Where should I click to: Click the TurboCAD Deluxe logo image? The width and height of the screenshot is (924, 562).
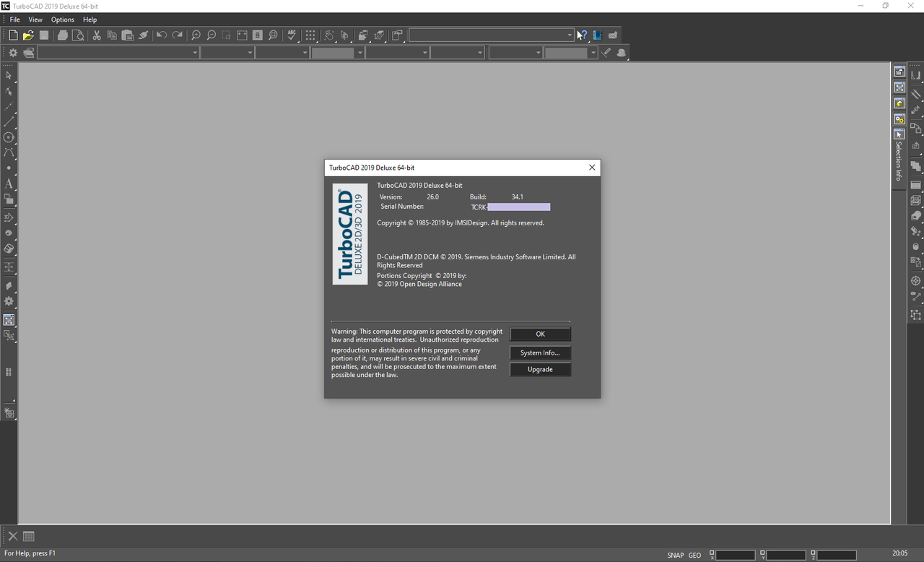point(349,234)
